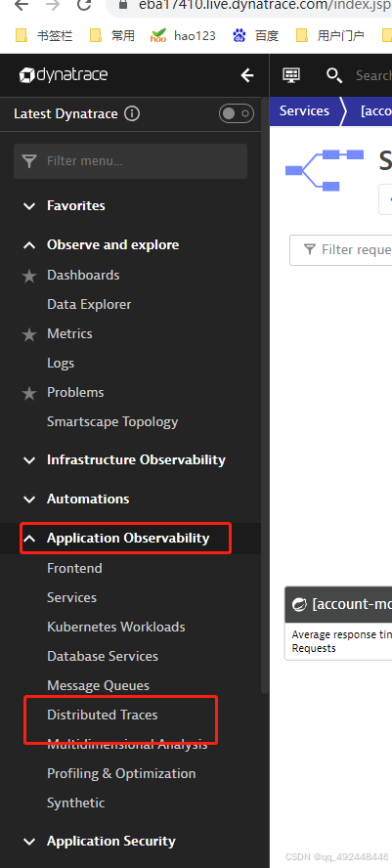Open Metrics in the menu
392x868 pixels.
(x=69, y=333)
